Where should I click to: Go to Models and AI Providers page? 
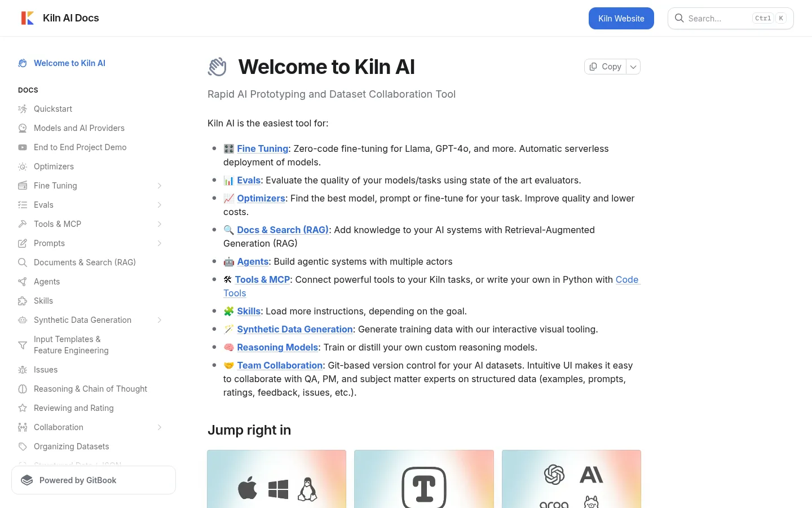tap(90, 128)
